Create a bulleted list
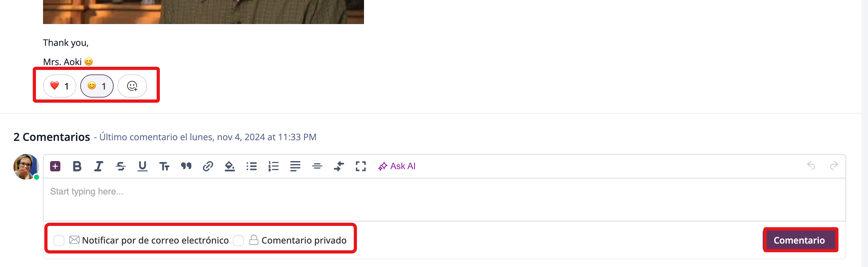This screenshot has width=868, height=267. click(x=252, y=166)
